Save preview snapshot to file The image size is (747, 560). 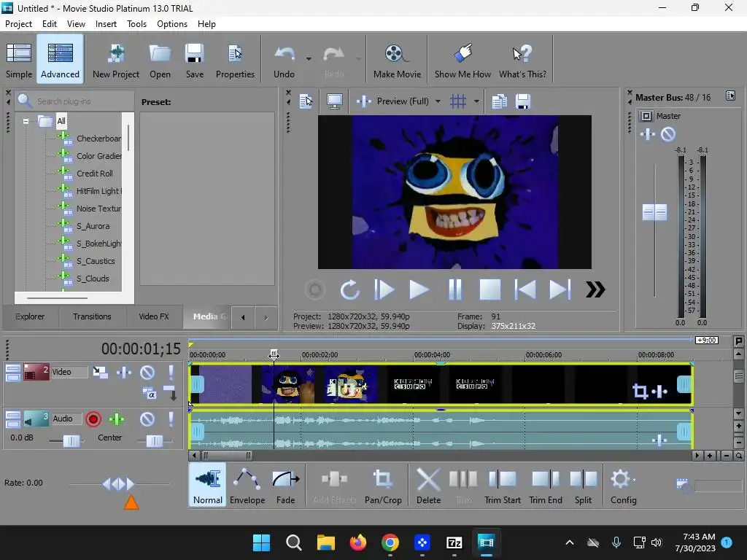[x=522, y=101]
